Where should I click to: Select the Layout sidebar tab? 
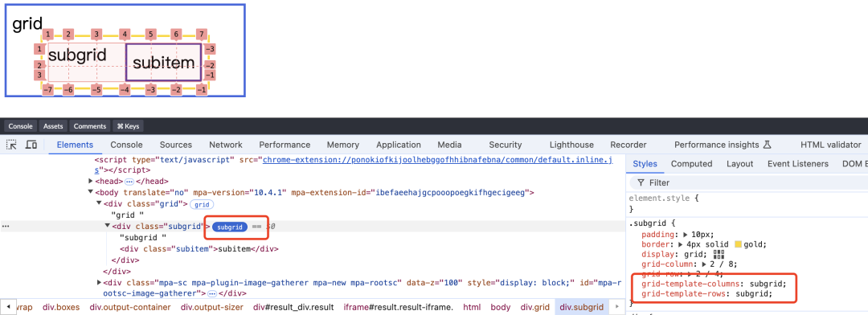(x=739, y=164)
